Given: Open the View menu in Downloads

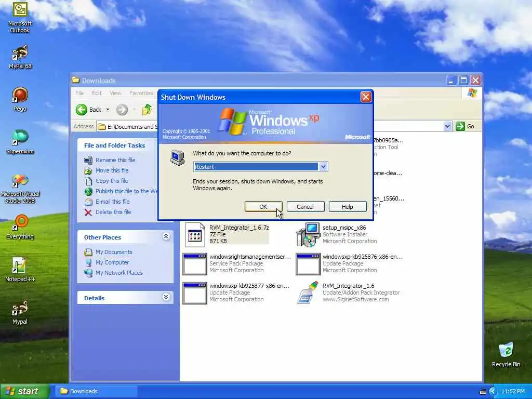Looking at the screenshot, I should (115, 93).
